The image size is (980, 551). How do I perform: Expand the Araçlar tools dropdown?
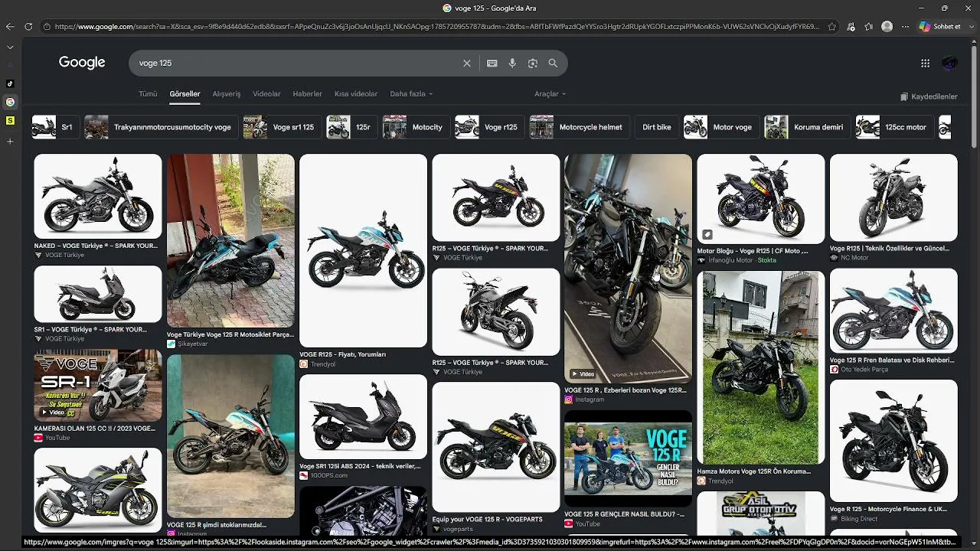tap(550, 94)
